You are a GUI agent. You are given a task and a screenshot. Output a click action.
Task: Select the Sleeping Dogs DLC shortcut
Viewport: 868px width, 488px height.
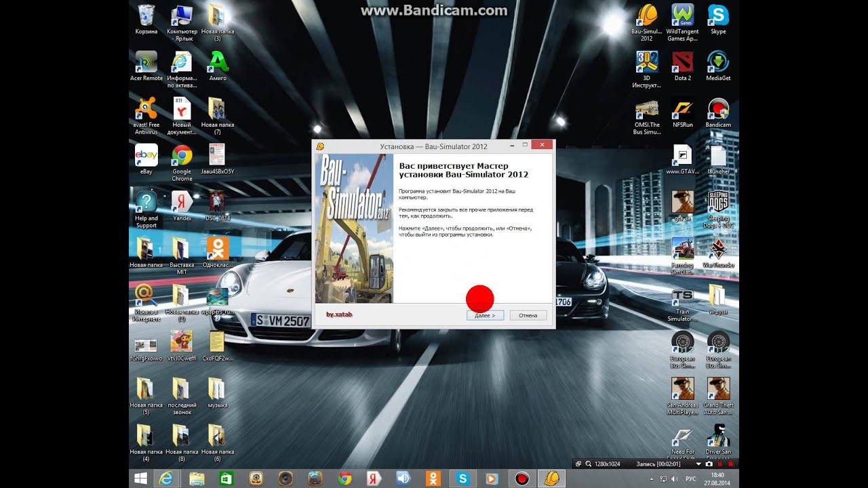pyautogui.click(x=718, y=209)
